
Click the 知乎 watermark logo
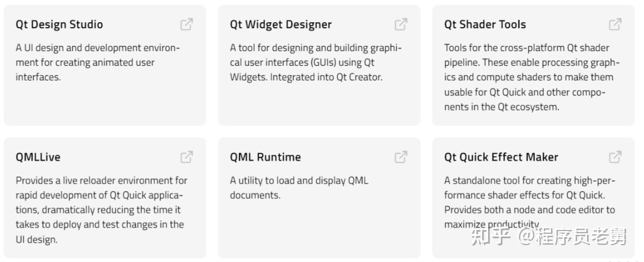click(x=491, y=237)
